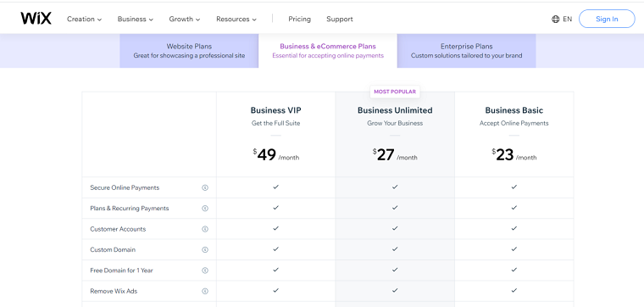
Task: Show info for Free Domain for 1 Year
Action: click(205, 271)
